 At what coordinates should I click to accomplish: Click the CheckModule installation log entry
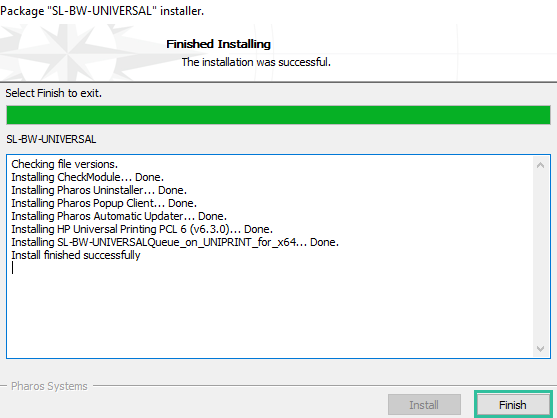pyautogui.click(x=88, y=177)
